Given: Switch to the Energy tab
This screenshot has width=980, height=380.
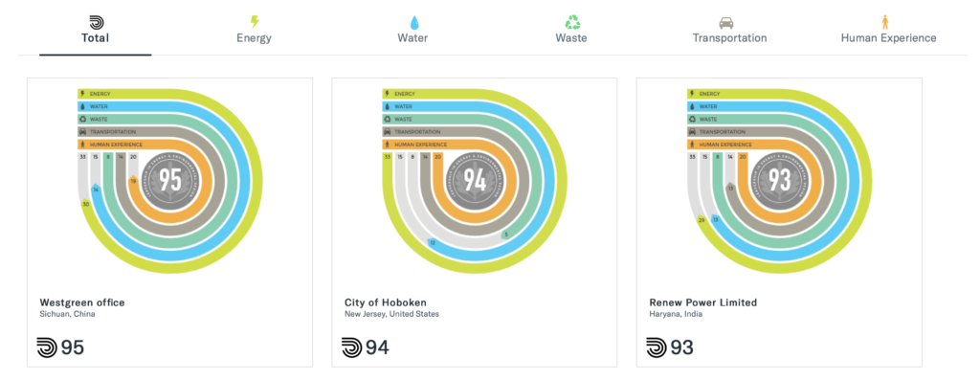Looking at the screenshot, I should pyautogui.click(x=255, y=38).
